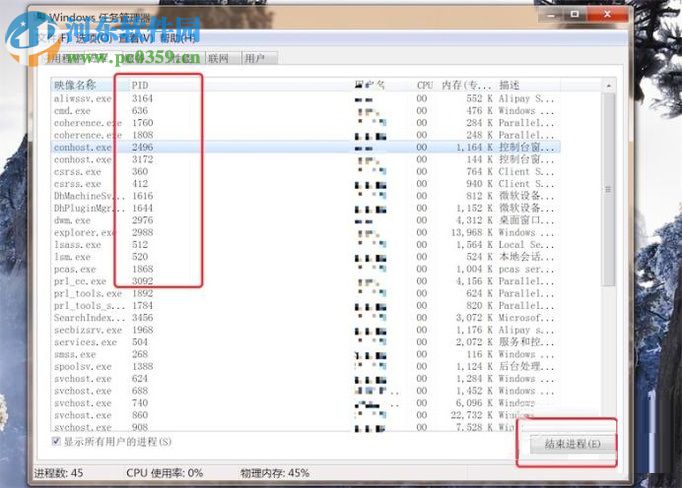Viewport: 682px width, 488px height.
Task: Open the 选项(O) menu
Action: (x=93, y=38)
